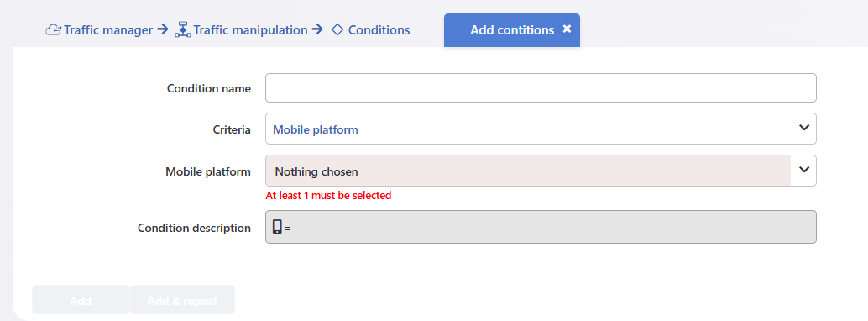The width and height of the screenshot is (868, 321).
Task: Click the Traffic manager cloud icon
Action: coord(53,30)
